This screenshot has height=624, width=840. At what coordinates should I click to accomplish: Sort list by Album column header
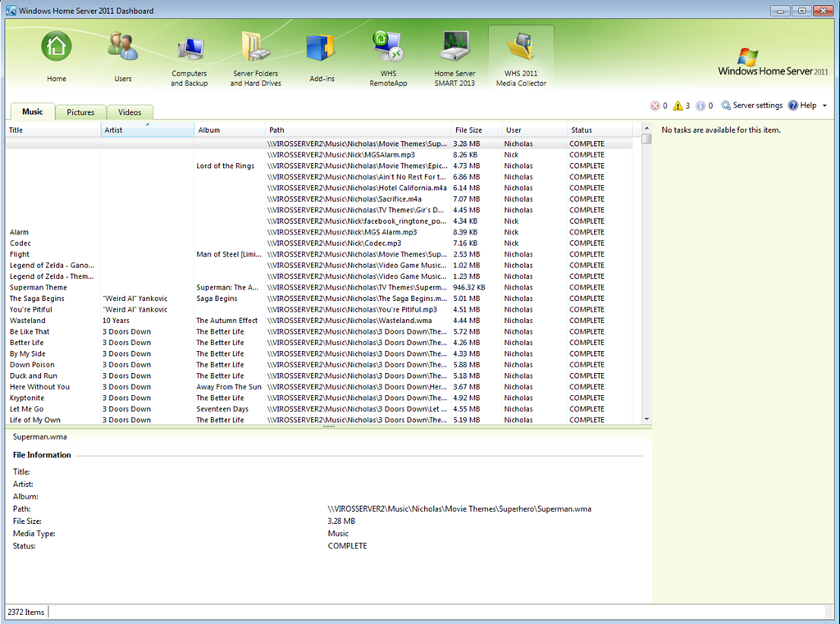tap(230, 130)
